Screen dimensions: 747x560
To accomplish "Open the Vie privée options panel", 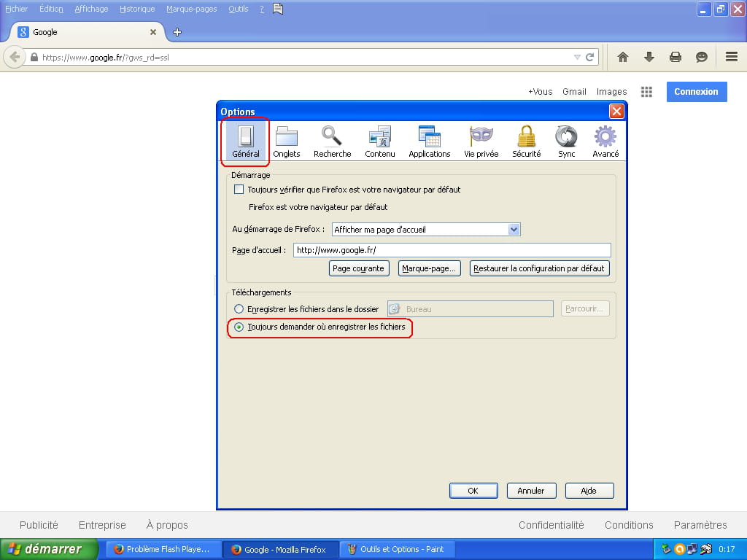I will tap(481, 141).
